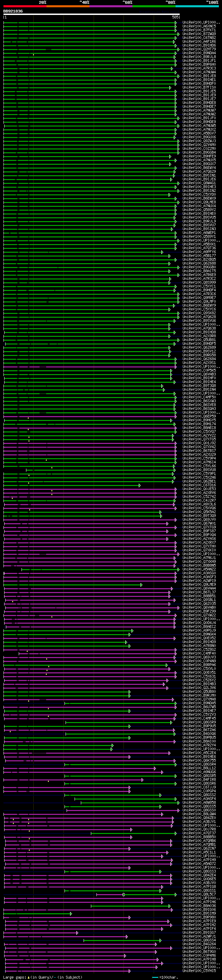The height and width of the screenshot is (980, 222).
Task: Click the orange ~40% legend color
Action: 68,6
